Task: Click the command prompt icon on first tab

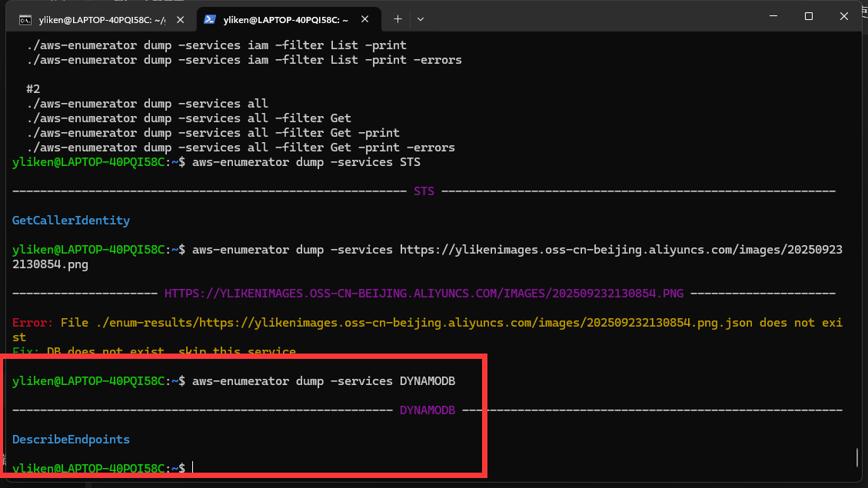Action: pyautogui.click(x=25, y=18)
